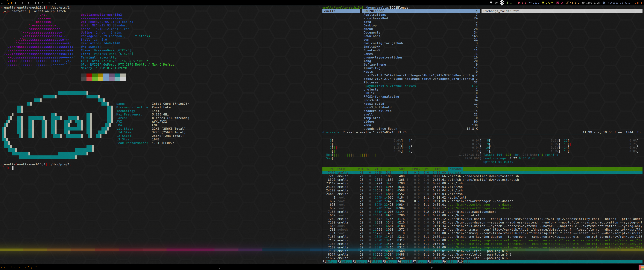Click the Command column header in htop

pos(455,169)
